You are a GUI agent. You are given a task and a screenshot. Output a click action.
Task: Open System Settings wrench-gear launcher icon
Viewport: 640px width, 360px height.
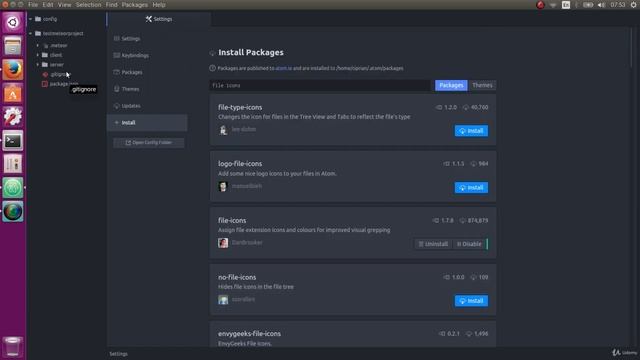pyautogui.click(x=13, y=117)
